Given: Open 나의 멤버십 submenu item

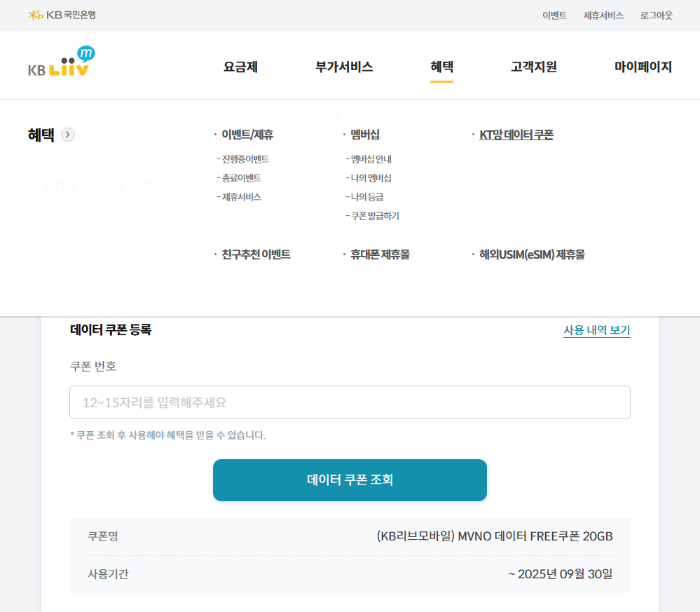Looking at the screenshot, I should 371,178.
